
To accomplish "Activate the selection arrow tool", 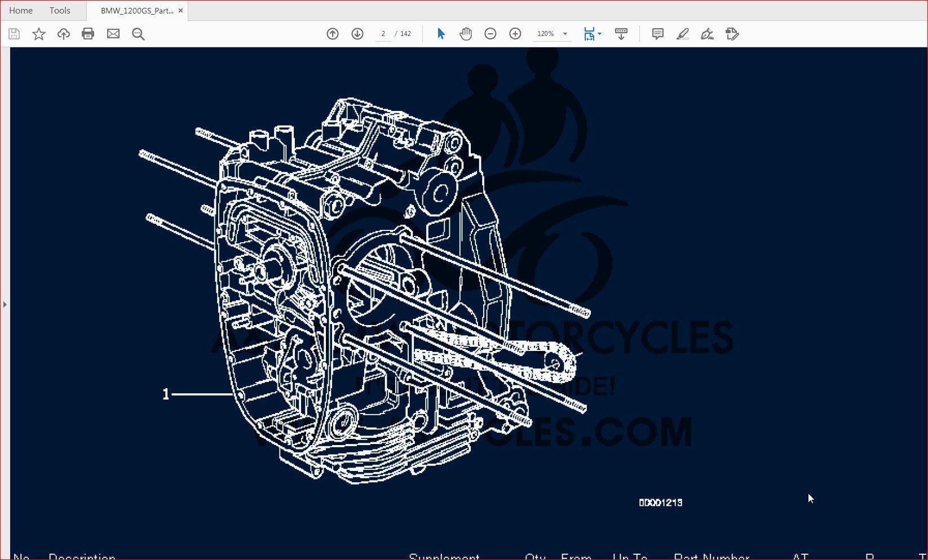I will coord(441,34).
